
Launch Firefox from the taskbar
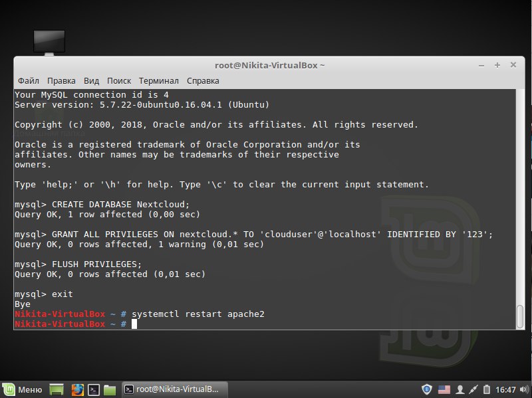(x=77, y=389)
